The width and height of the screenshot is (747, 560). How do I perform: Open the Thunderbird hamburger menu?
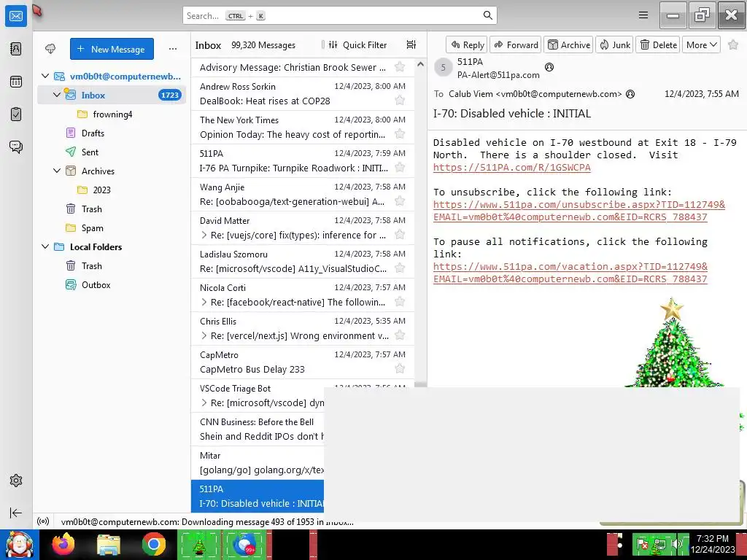(643, 15)
